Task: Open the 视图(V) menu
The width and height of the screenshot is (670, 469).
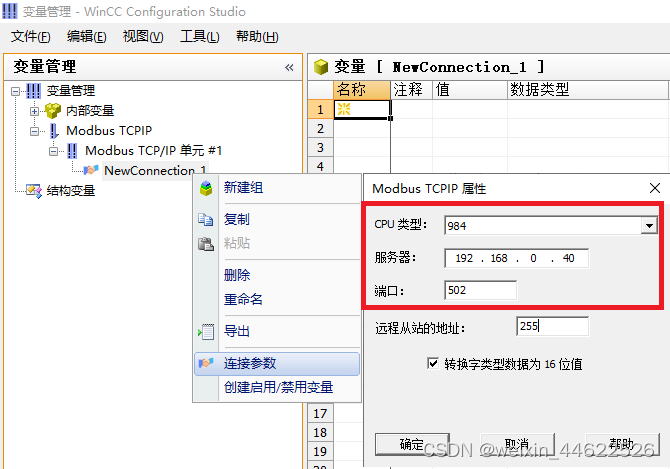Action: point(143,37)
